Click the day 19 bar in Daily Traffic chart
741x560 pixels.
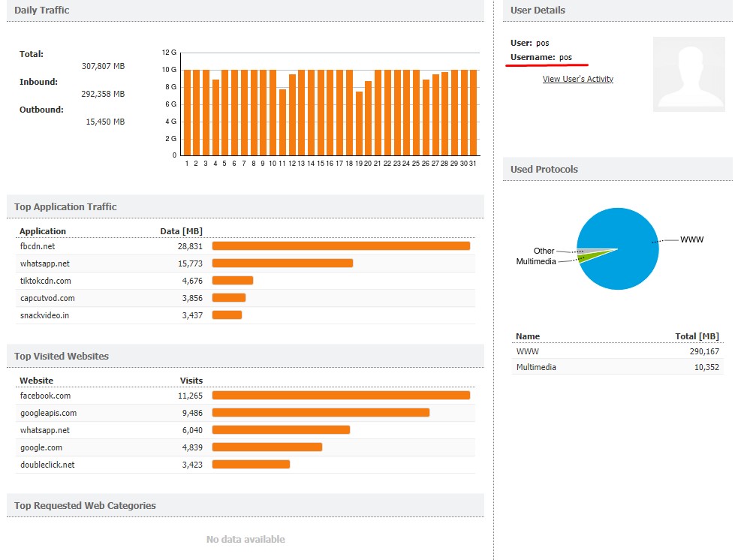pos(359,123)
